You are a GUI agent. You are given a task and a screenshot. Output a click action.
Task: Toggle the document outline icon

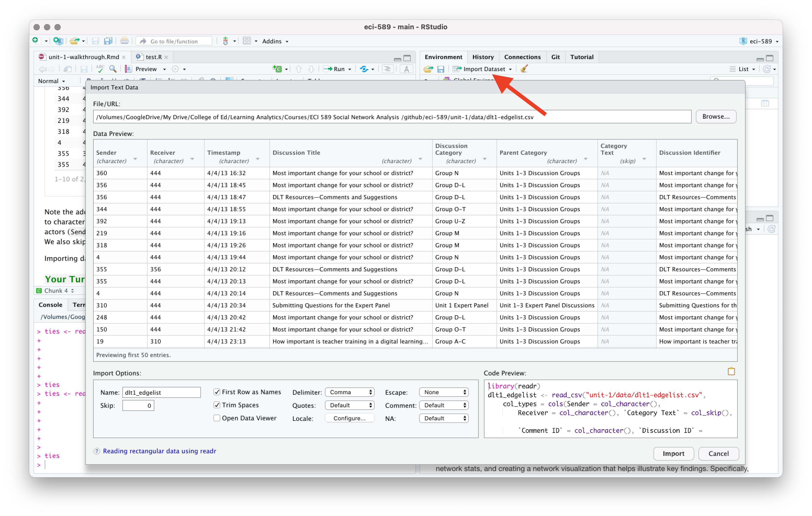(x=387, y=69)
